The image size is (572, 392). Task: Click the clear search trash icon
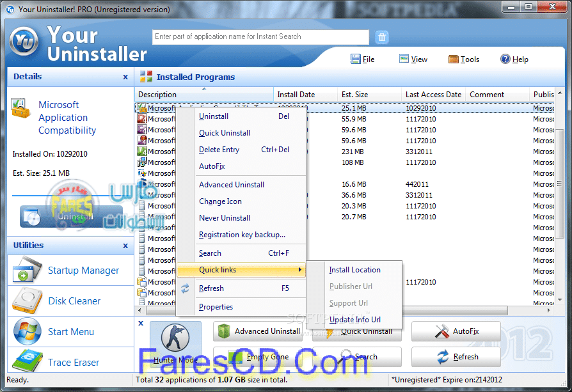(x=381, y=37)
